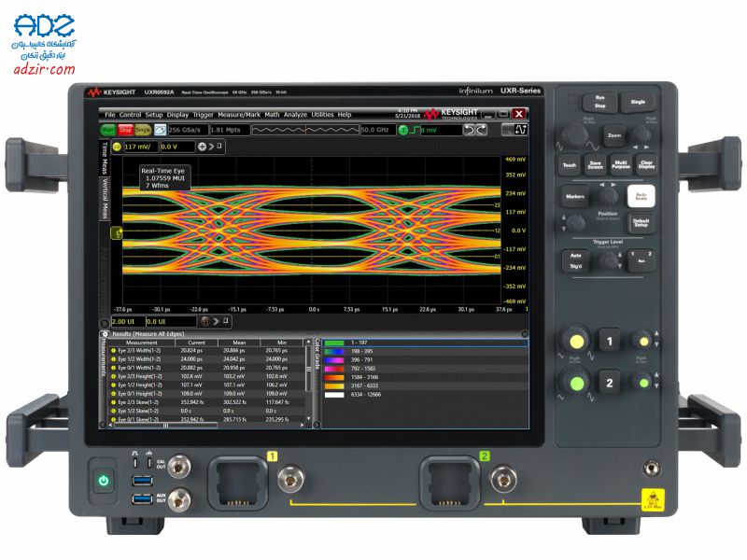This screenshot has width=747, height=560.
Task: Select the waveform zoom tool icon
Action: click(x=521, y=129)
